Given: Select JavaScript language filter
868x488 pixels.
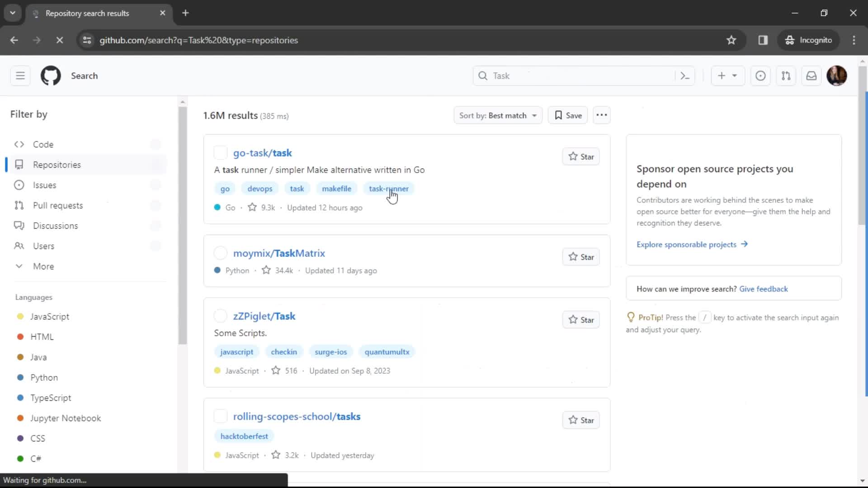Looking at the screenshot, I should click(49, 316).
